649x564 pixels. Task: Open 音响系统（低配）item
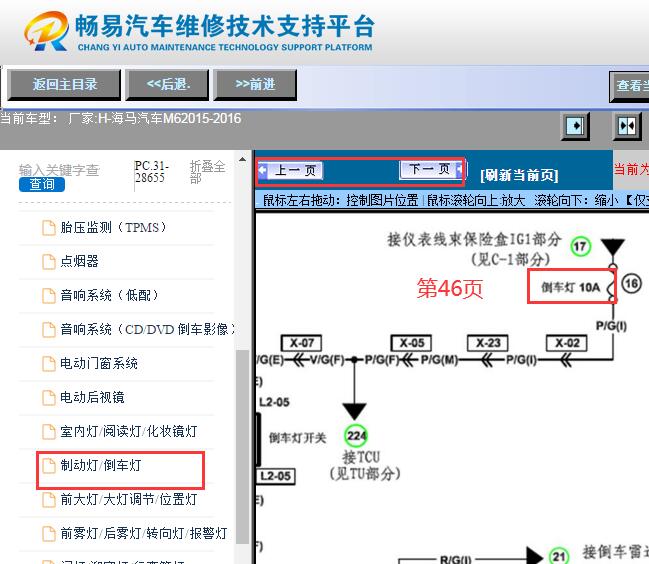coord(110,295)
